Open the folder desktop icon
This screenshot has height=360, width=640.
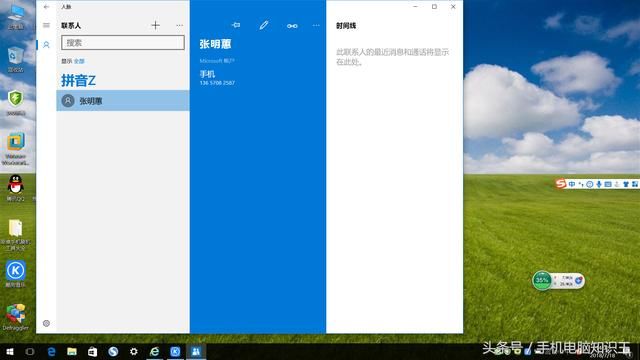(16, 234)
